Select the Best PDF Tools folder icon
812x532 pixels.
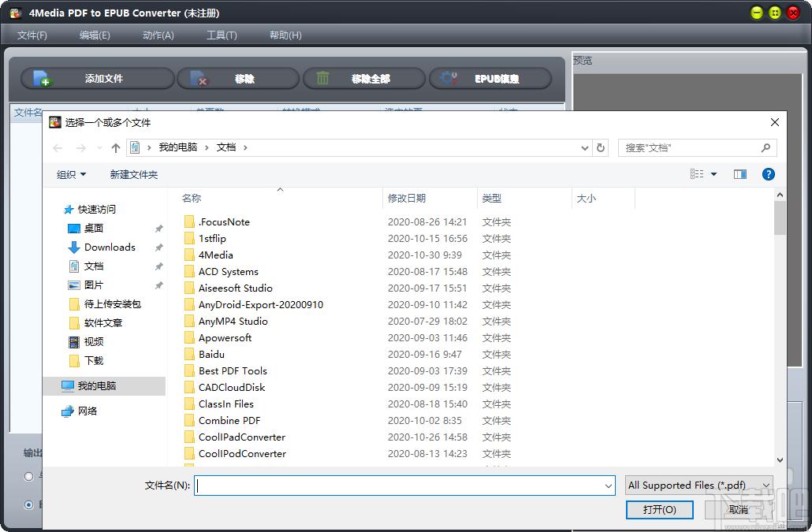pos(189,371)
